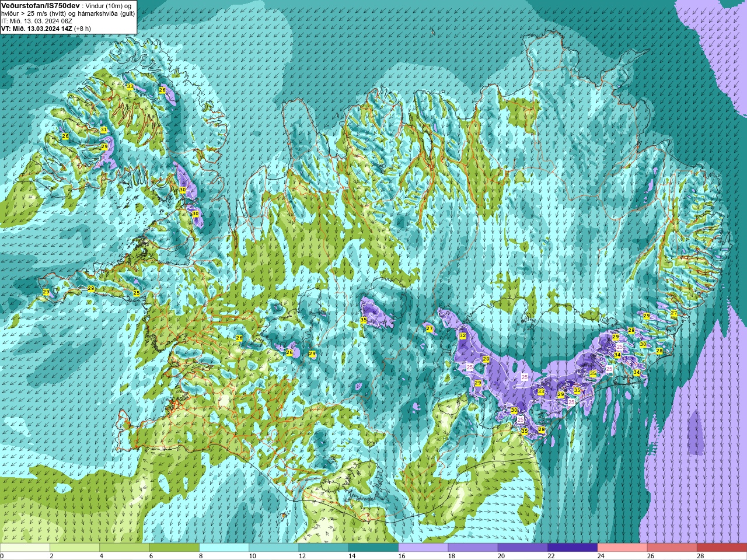Click the legend tick label '18'
Viewport: 747px width, 560px height.
(452, 556)
